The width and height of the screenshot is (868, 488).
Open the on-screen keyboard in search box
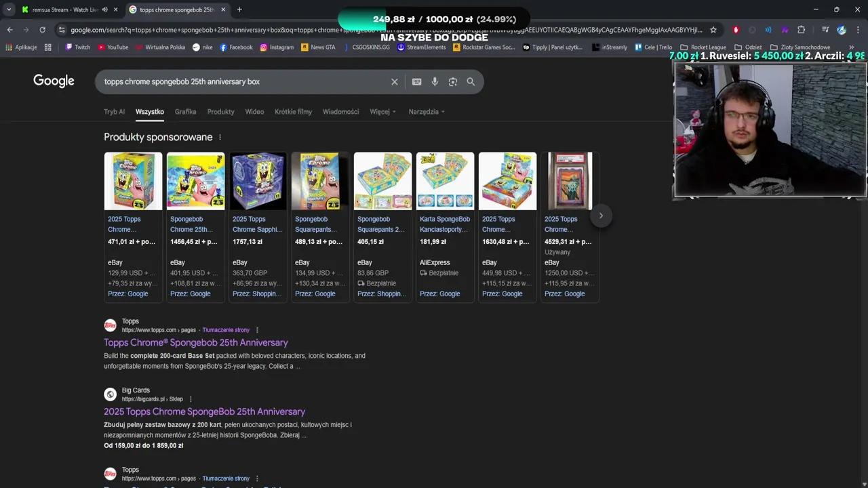pos(417,81)
